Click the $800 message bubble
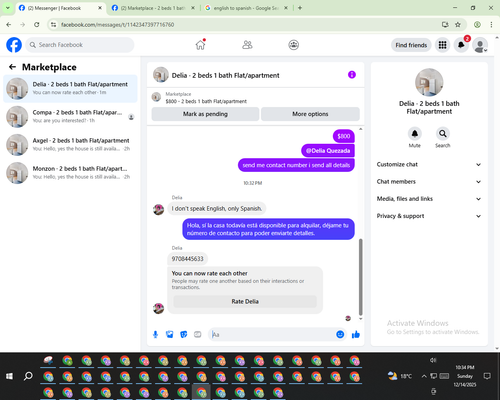This screenshot has height=400, width=500. coord(344,136)
